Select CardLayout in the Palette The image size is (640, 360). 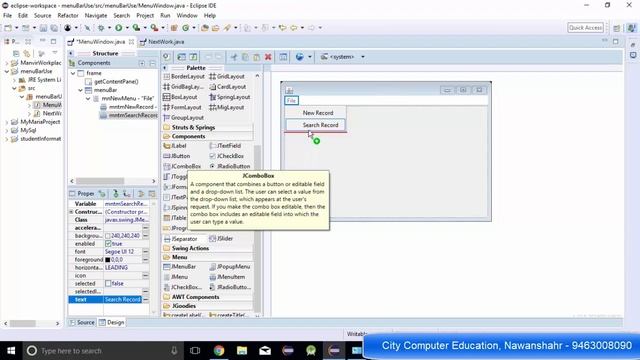[228, 87]
